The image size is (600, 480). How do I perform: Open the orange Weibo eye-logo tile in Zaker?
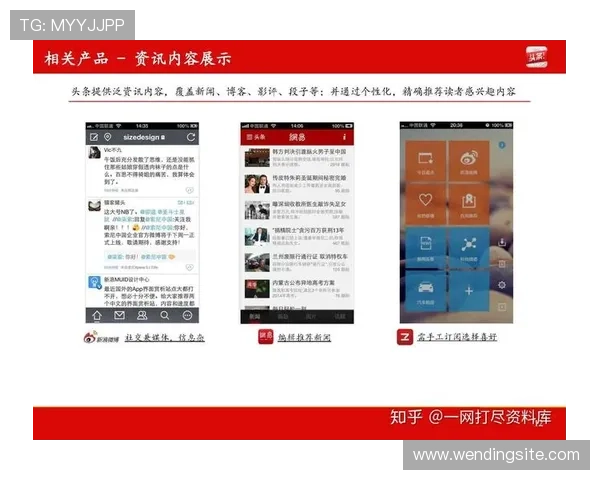click(469, 161)
